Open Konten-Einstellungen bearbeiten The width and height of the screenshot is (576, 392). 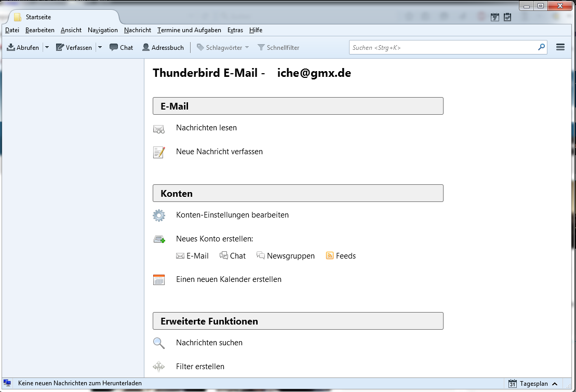(232, 215)
